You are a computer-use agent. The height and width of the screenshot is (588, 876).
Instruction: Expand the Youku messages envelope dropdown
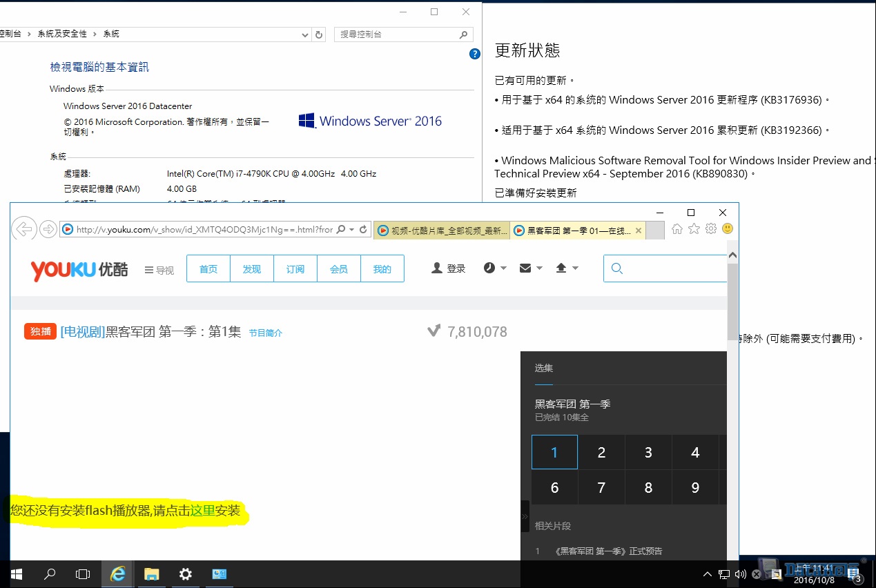(530, 268)
